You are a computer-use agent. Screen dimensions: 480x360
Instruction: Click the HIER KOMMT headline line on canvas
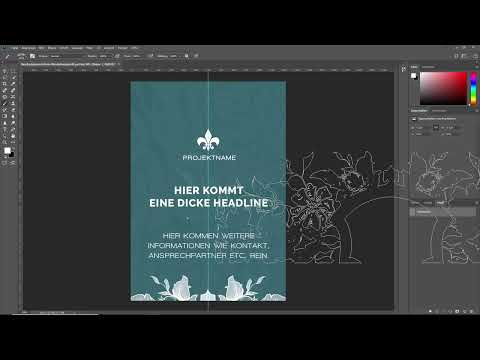(209, 190)
